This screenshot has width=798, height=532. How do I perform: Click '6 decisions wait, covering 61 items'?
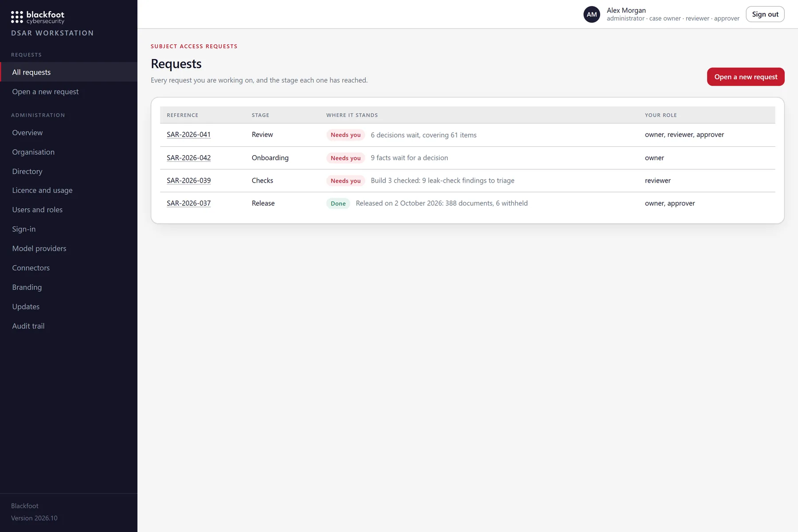[423, 135]
